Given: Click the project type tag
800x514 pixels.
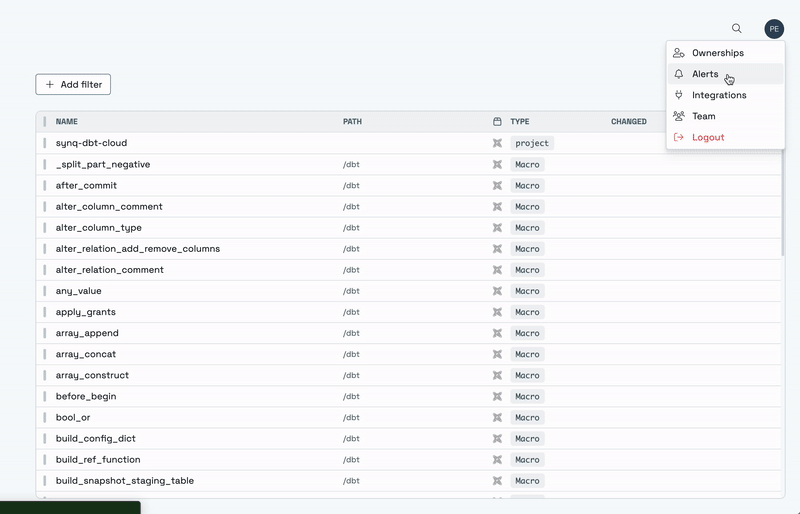Looking at the screenshot, I should pos(532,143).
